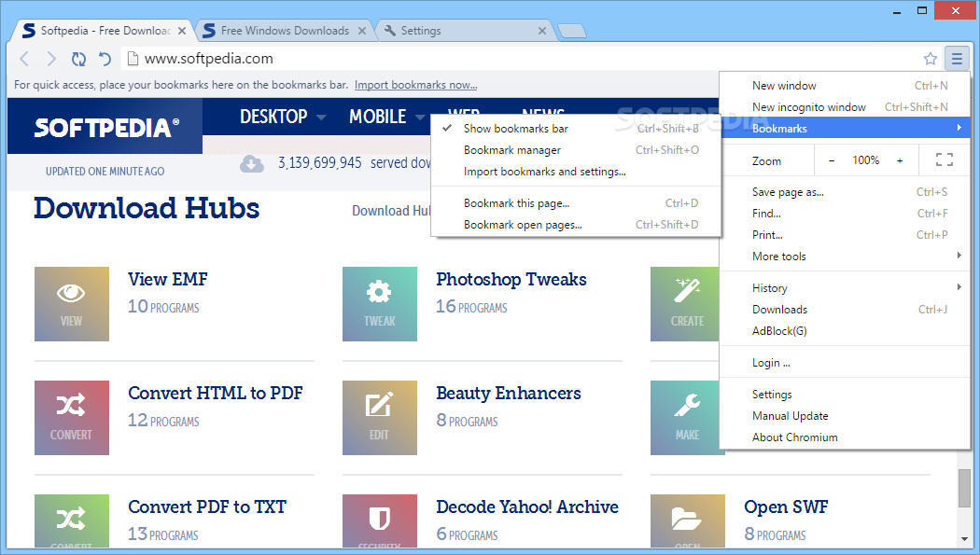This screenshot has height=555, width=980.
Task: Open About Chromium
Action: pos(845,437)
